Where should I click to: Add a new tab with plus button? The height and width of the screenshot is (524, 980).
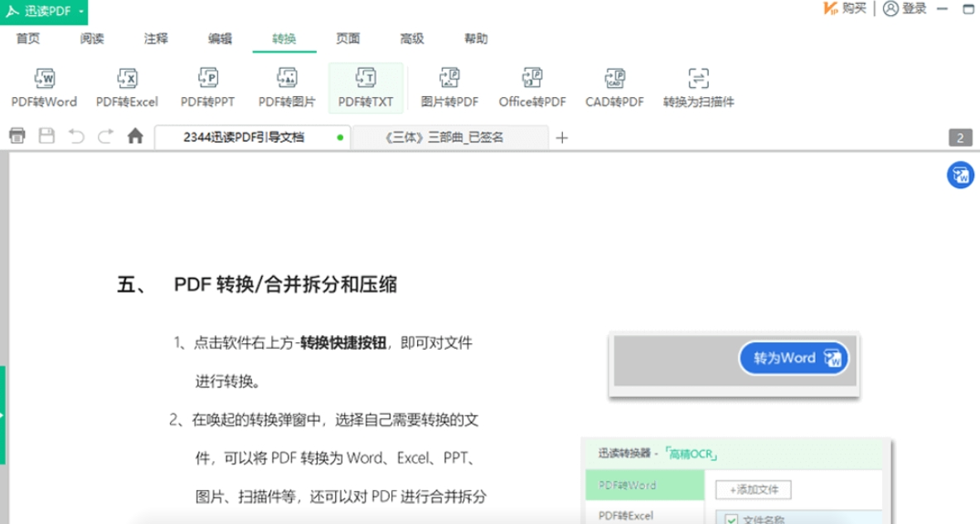(561, 138)
